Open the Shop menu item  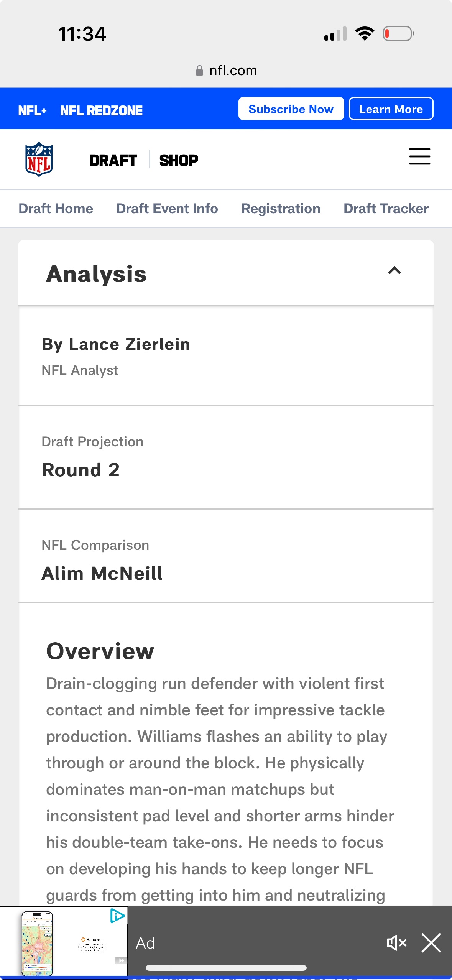[x=179, y=160]
